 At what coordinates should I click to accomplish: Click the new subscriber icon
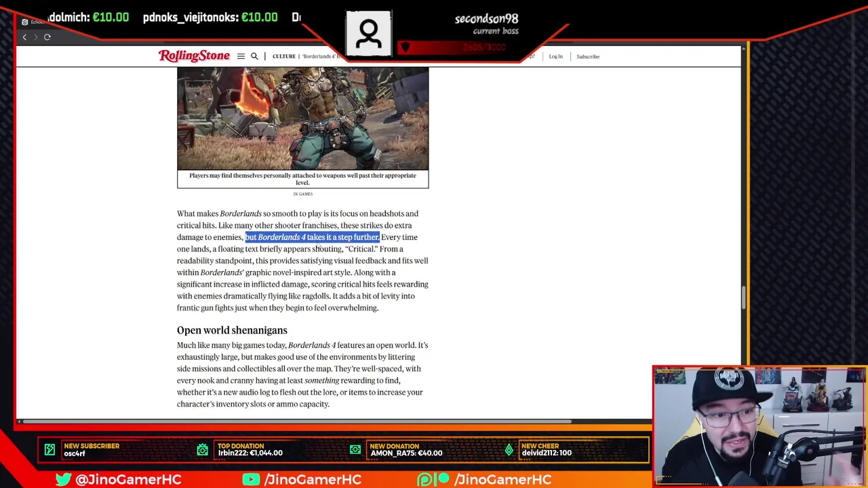tap(50, 449)
